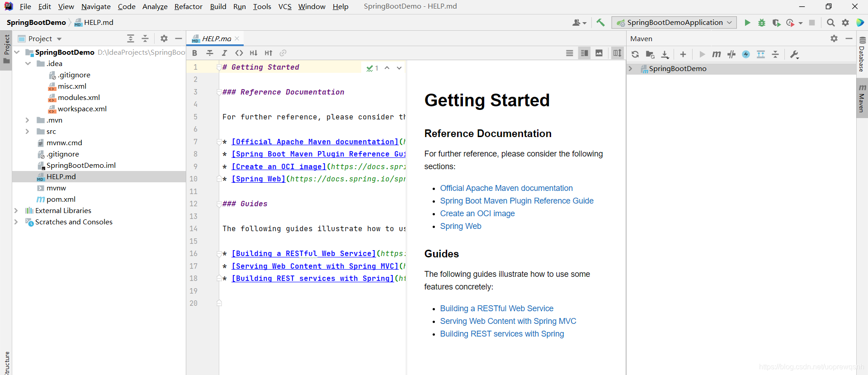Go to next highlighted problem arrow
This screenshot has height=375, width=868.
click(399, 68)
